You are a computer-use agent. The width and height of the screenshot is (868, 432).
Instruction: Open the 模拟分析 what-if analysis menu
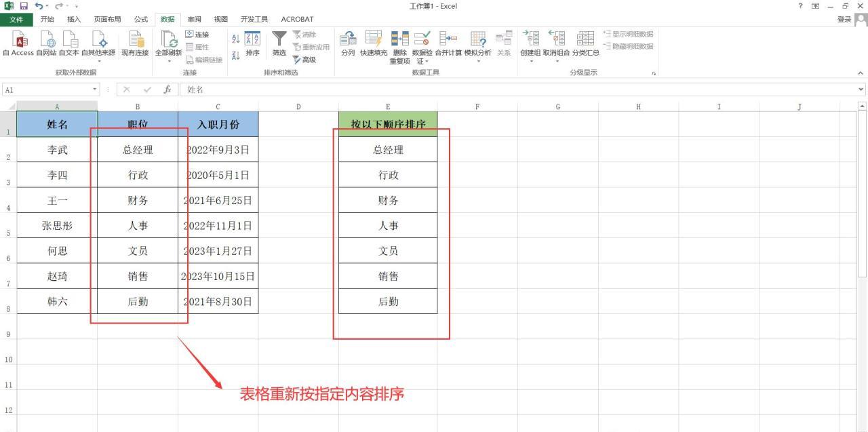coord(478,46)
